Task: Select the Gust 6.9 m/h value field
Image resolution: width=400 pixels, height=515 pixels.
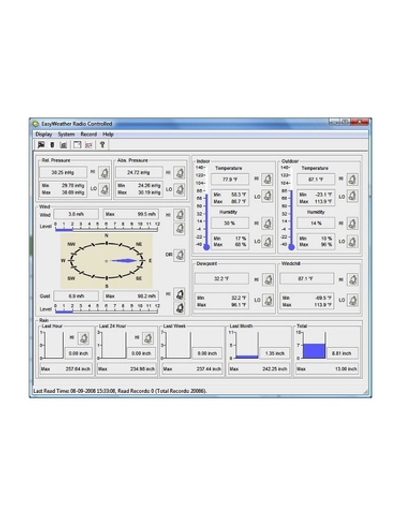Action: pyautogui.click(x=76, y=296)
